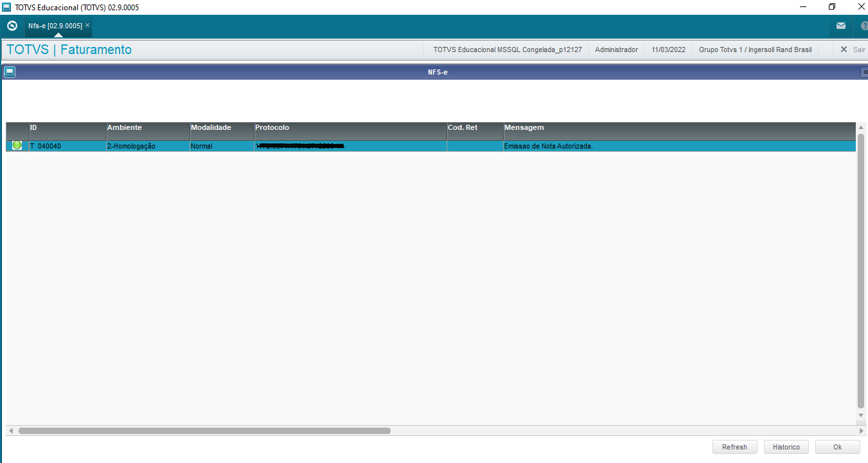Click the vertical scrollbar down arrow
The height and width of the screenshot is (463, 868).
(x=861, y=415)
